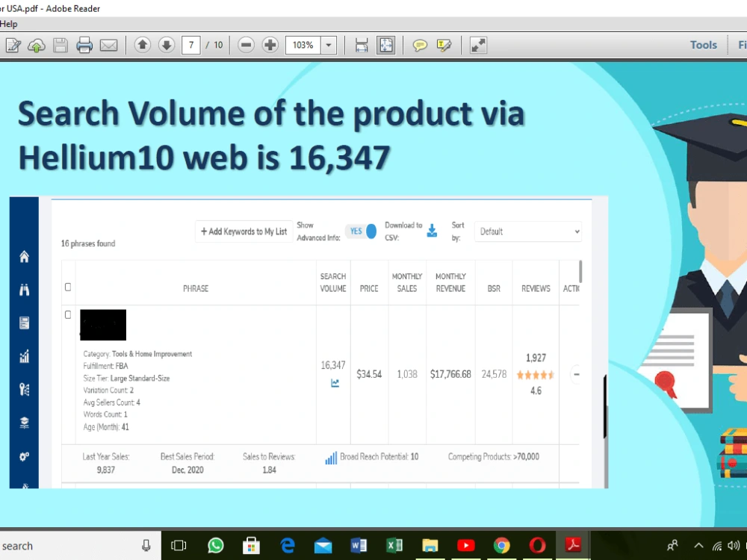This screenshot has width=747, height=560.
Task: Open Microsoft Store from the taskbar
Action: coord(251,546)
